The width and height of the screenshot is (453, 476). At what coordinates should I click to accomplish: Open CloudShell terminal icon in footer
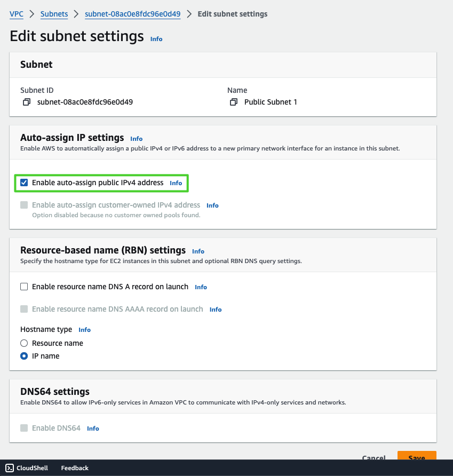tap(10, 468)
